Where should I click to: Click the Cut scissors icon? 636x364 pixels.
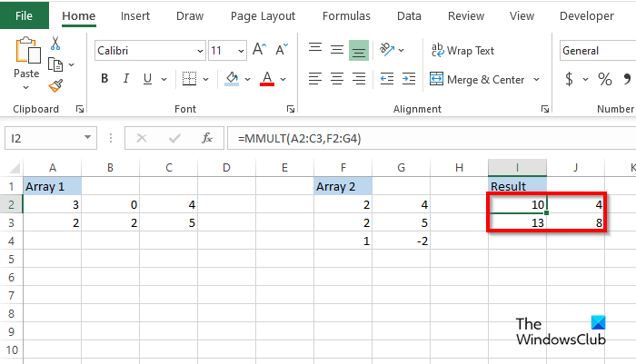56,44
